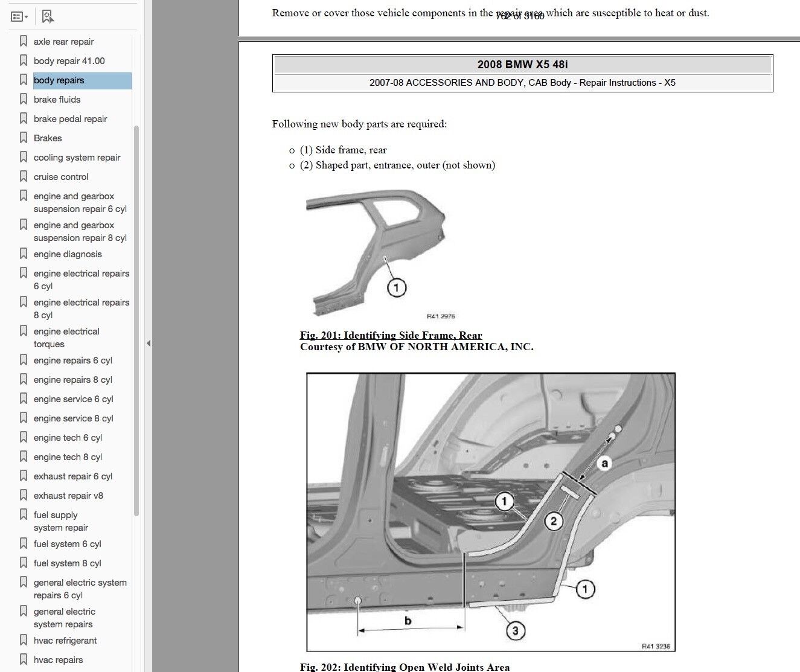Navigate to engine tech 6 cyl bookmark
Screen dimensions: 800x672
point(68,438)
